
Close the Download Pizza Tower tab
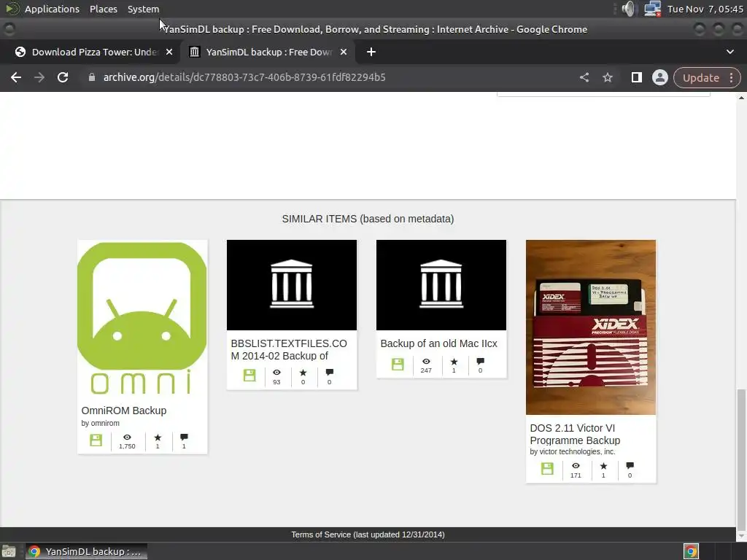(x=169, y=52)
